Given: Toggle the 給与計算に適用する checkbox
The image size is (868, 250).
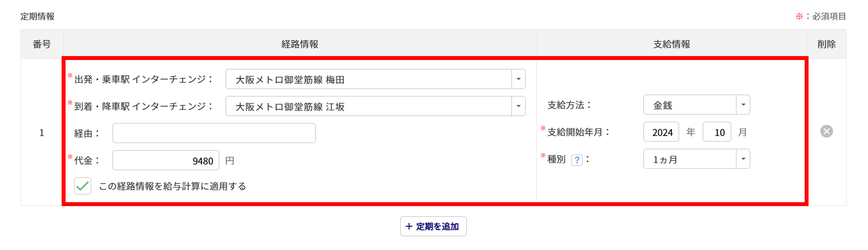Looking at the screenshot, I should (82, 186).
